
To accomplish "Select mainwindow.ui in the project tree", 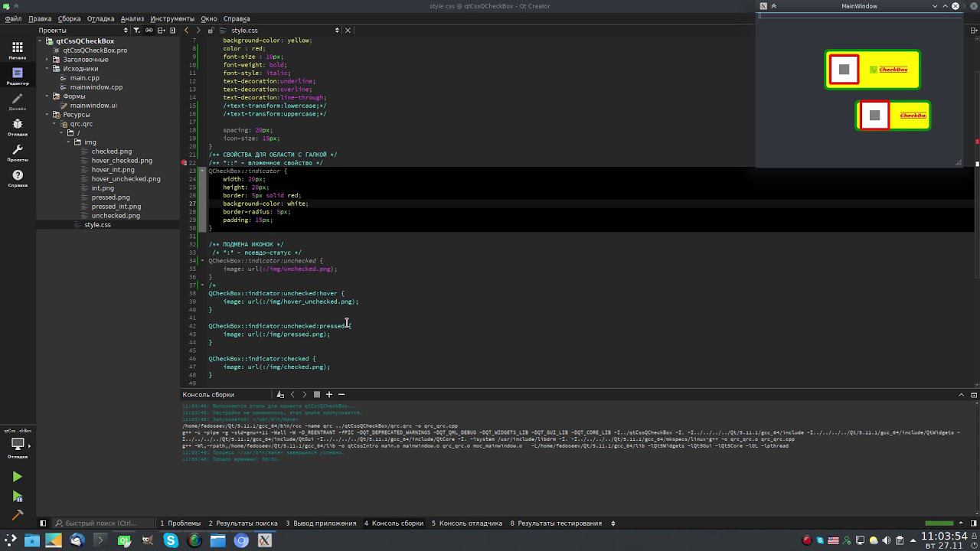I will click(x=93, y=106).
